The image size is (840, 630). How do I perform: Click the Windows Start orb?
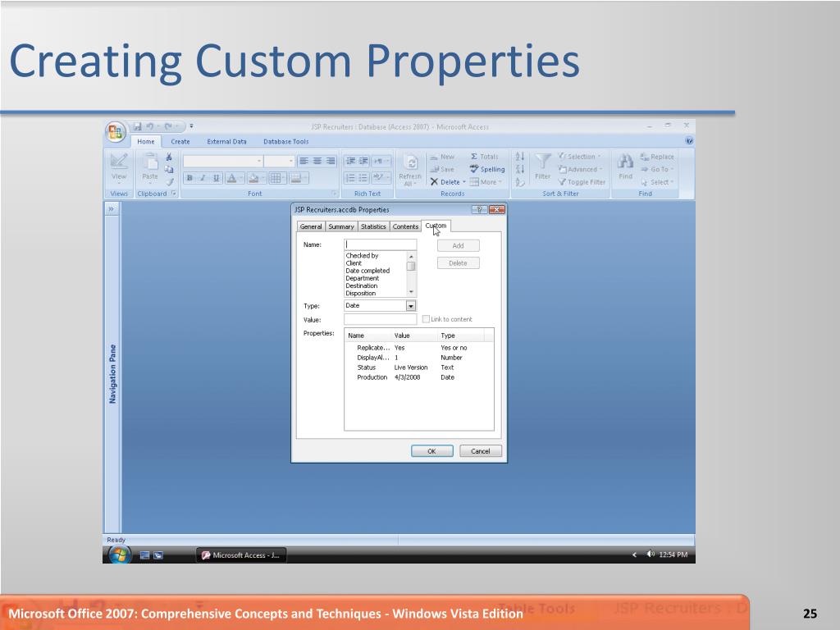click(119, 555)
